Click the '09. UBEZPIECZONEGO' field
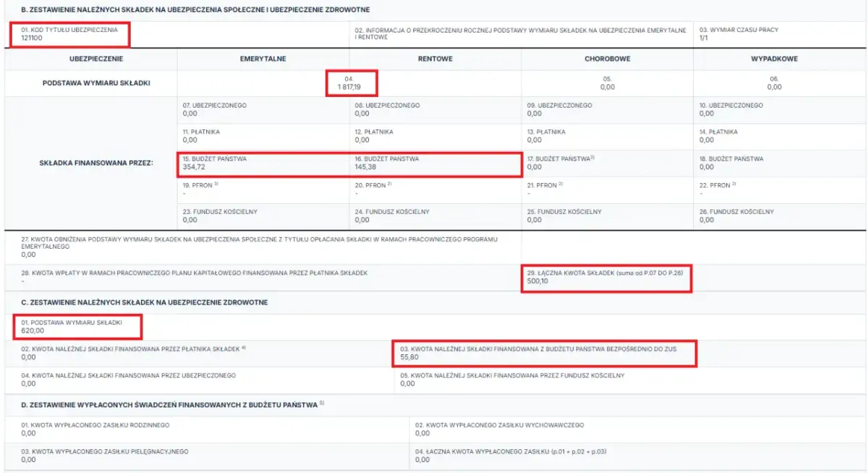Screen dimensions: 868x473 [x=608, y=109]
